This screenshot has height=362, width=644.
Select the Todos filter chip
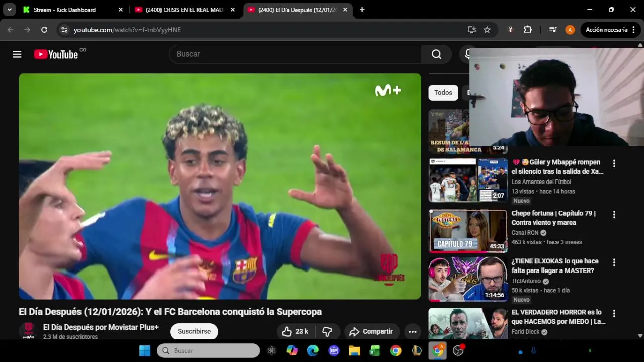[x=443, y=93]
